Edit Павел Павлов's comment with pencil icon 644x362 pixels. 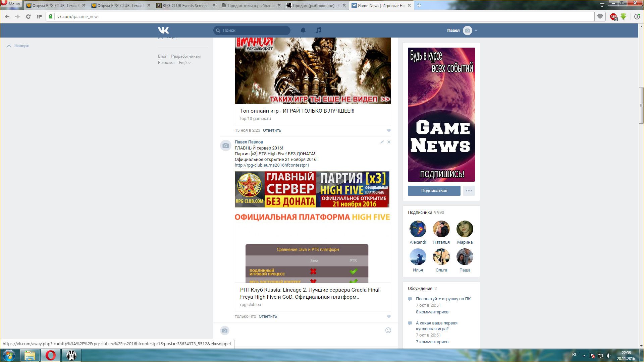[382, 142]
